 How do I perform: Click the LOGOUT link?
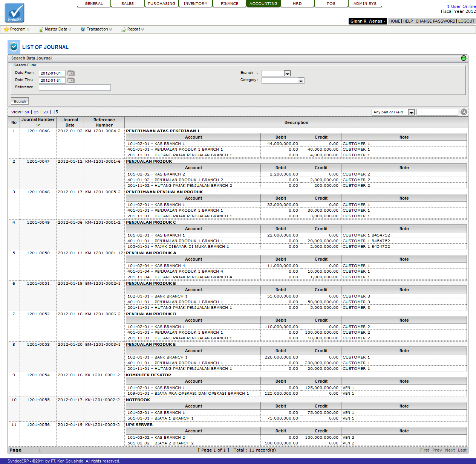[x=466, y=21]
